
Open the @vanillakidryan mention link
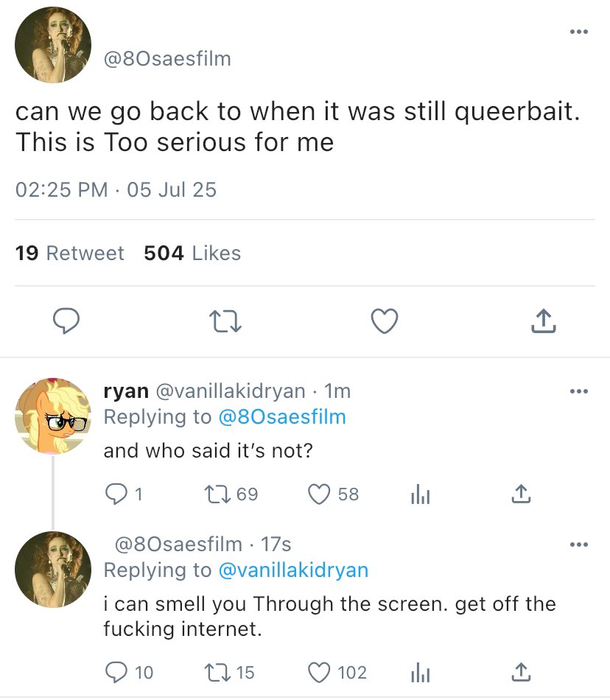292,570
